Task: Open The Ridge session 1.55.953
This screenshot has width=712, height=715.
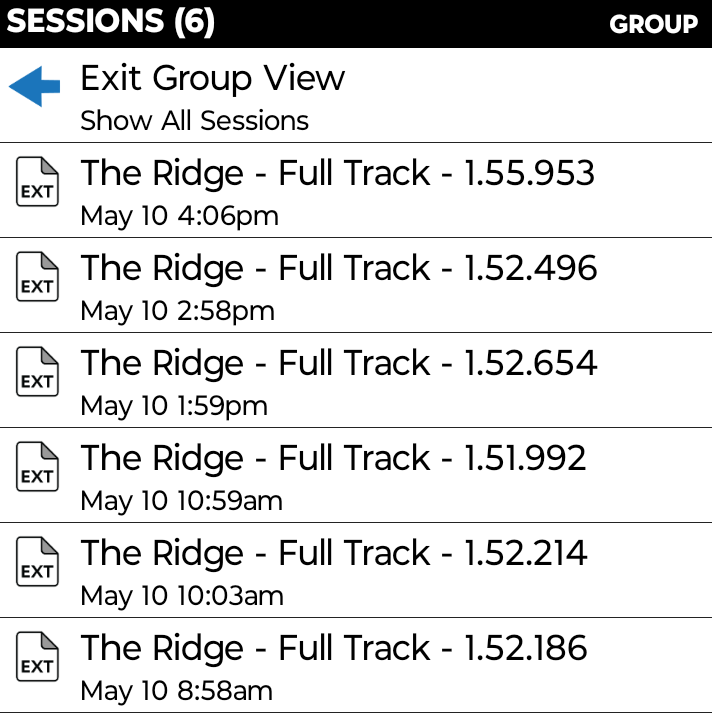Action: click(x=356, y=190)
